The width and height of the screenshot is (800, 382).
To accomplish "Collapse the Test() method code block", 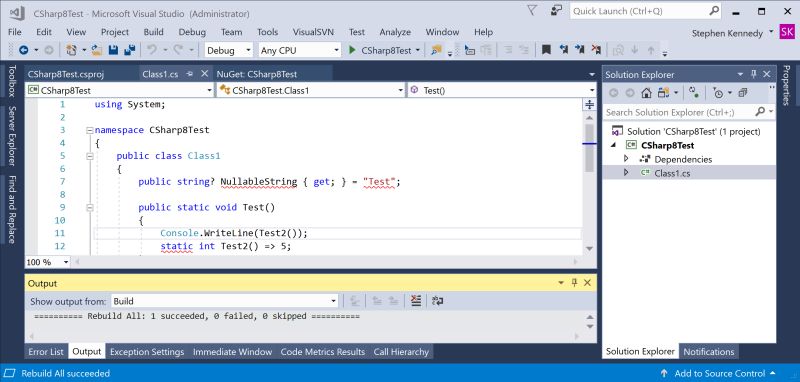I will tap(90, 208).
